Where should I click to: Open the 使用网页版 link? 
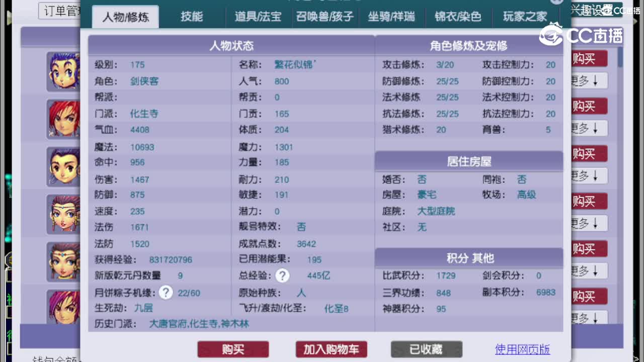point(522,349)
